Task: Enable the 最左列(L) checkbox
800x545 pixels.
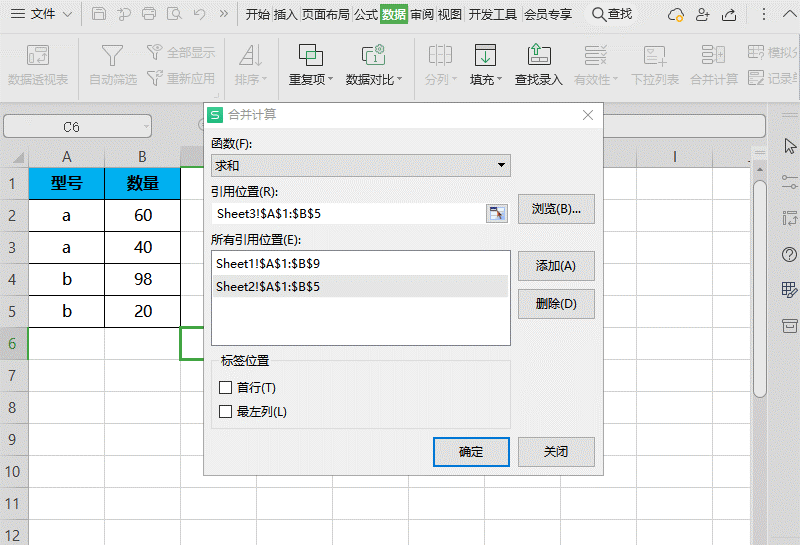Action: pyautogui.click(x=226, y=411)
